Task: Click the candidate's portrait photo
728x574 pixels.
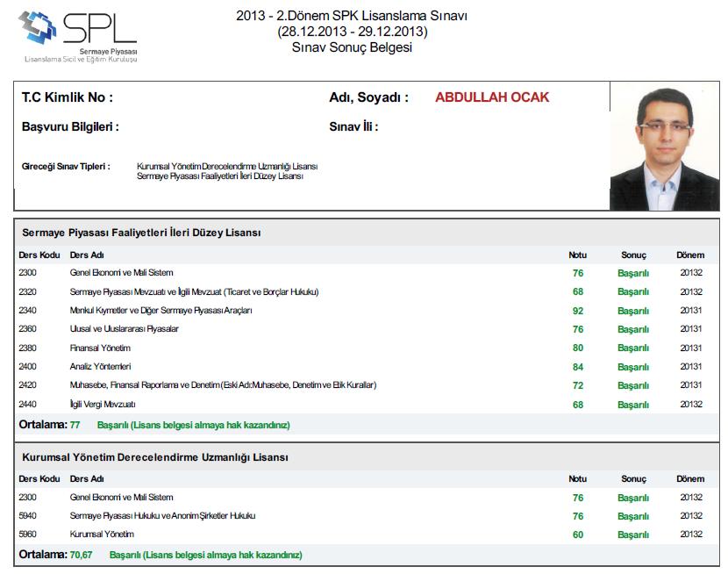Action: 664,147
